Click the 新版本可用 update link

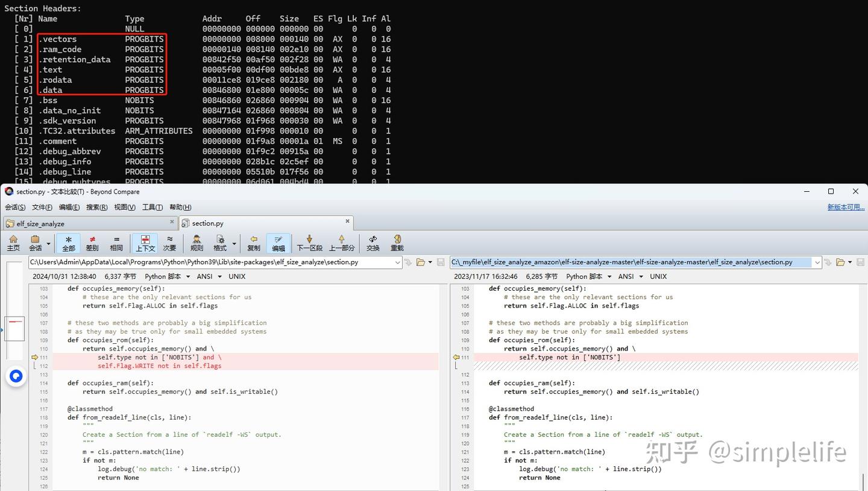click(x=845, y=207)
